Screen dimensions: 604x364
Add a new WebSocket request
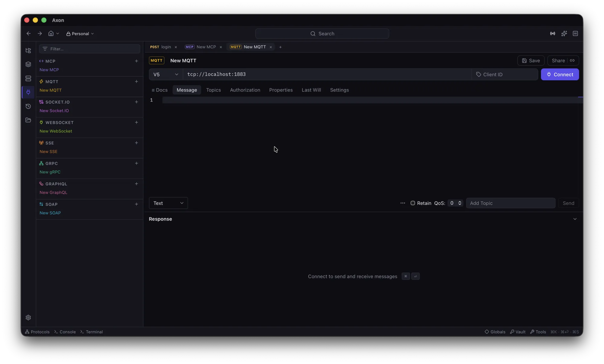point(136,122)
